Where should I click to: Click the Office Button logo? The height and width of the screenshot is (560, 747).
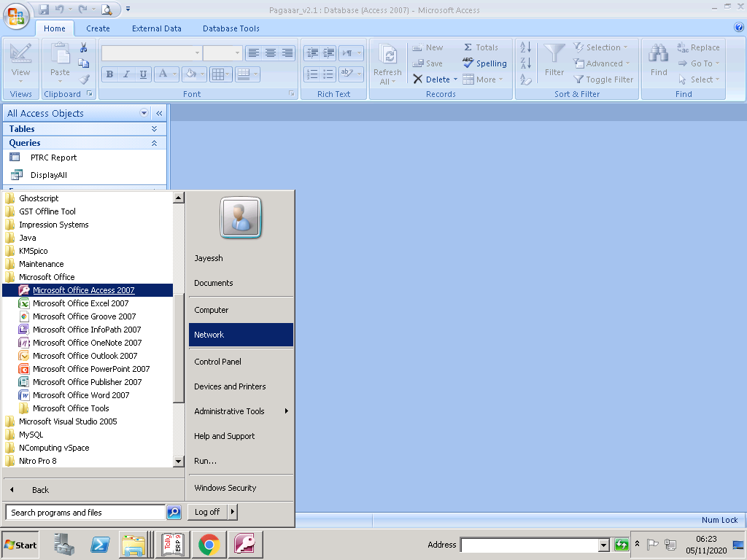[16, 16]
